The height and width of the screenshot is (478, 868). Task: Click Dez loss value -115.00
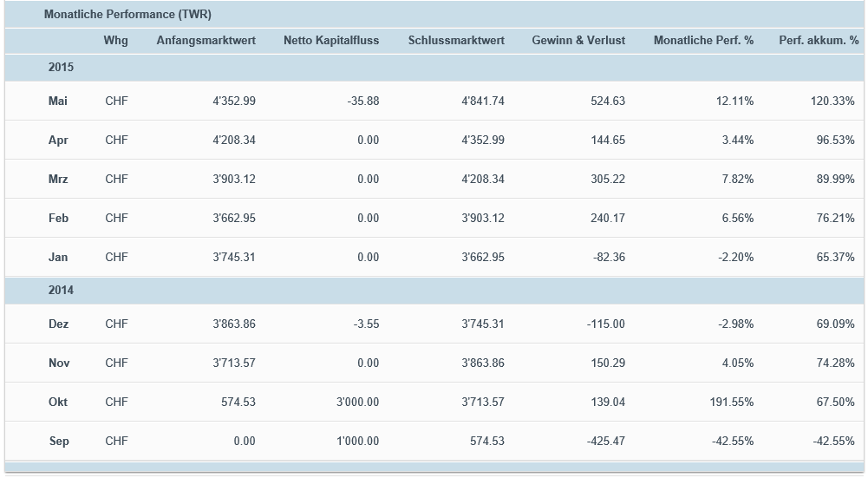coord(605,324)
